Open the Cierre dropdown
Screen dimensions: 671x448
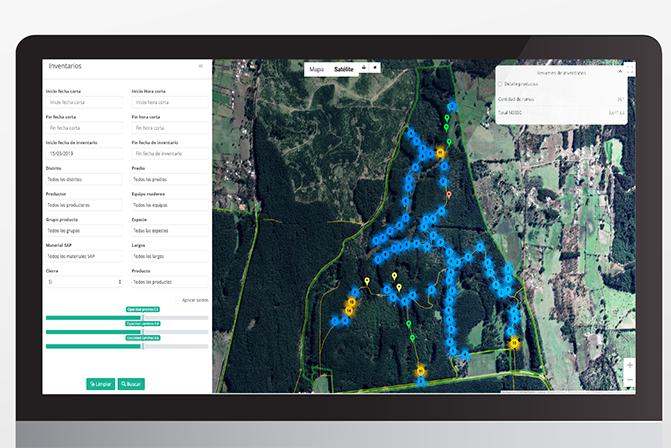(x=84, y=282)
